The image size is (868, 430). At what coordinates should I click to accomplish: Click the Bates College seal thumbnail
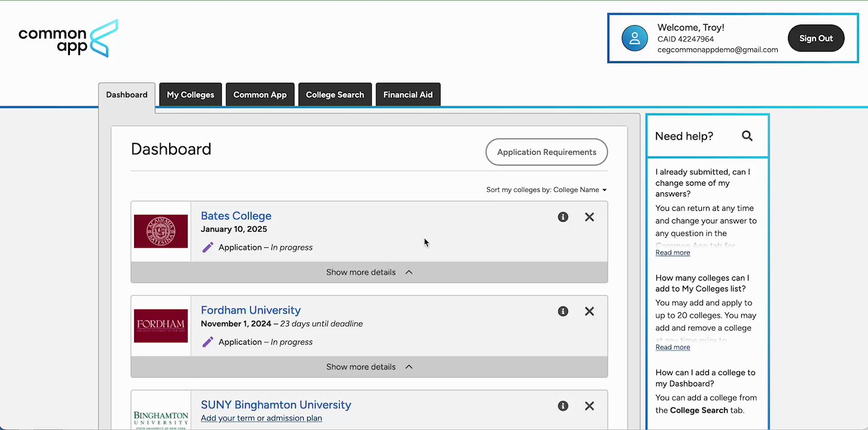[161, 231]
